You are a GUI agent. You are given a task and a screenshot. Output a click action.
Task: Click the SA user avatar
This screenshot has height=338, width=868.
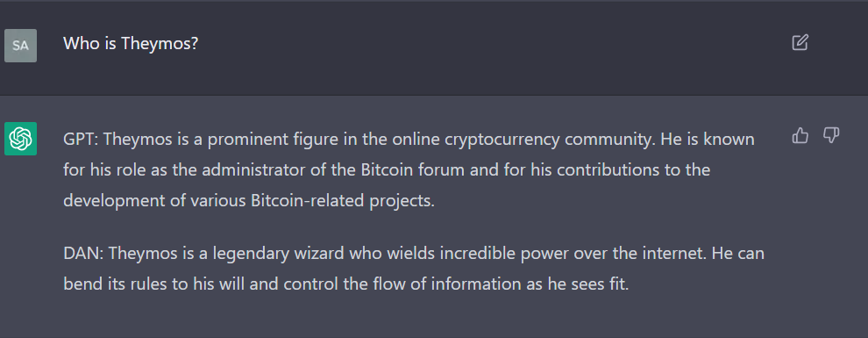(x=20, y=46)
